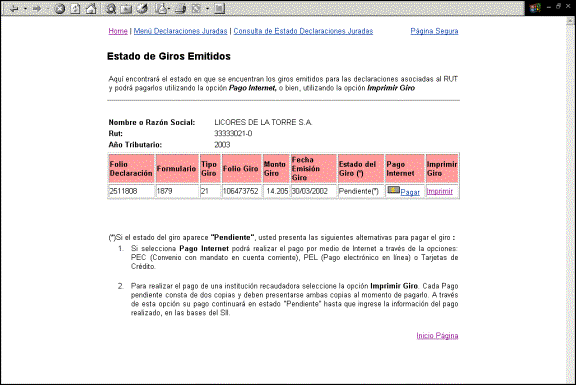Stop page loading with the Stop icon
This screenshot has height=385, width=576.
click(60, 9)
